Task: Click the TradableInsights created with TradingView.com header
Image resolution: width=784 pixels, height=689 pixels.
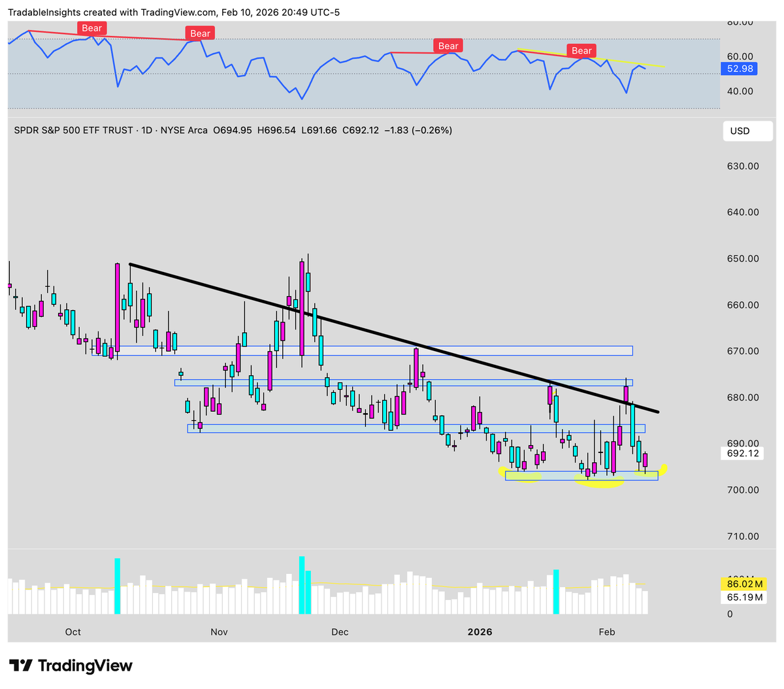Action: [x=174, y=12]
